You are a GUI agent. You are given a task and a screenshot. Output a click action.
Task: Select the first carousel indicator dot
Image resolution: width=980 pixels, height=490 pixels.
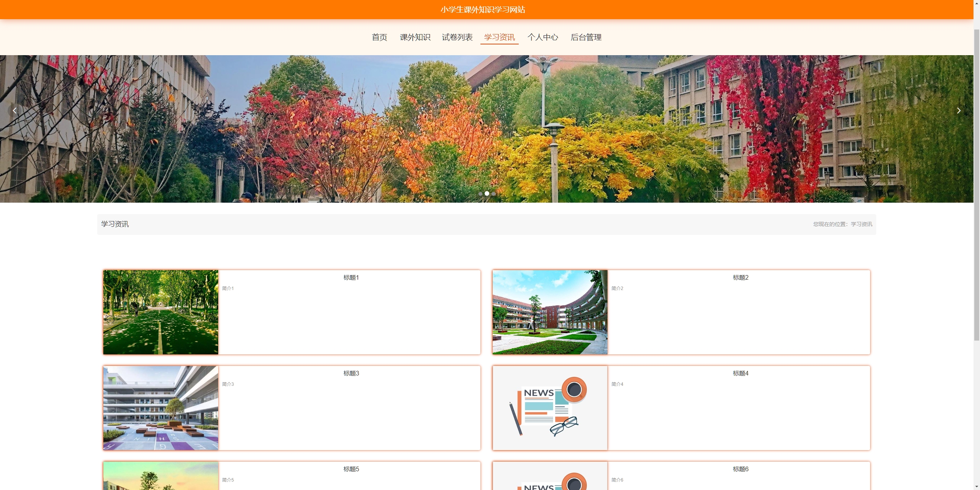480,193
